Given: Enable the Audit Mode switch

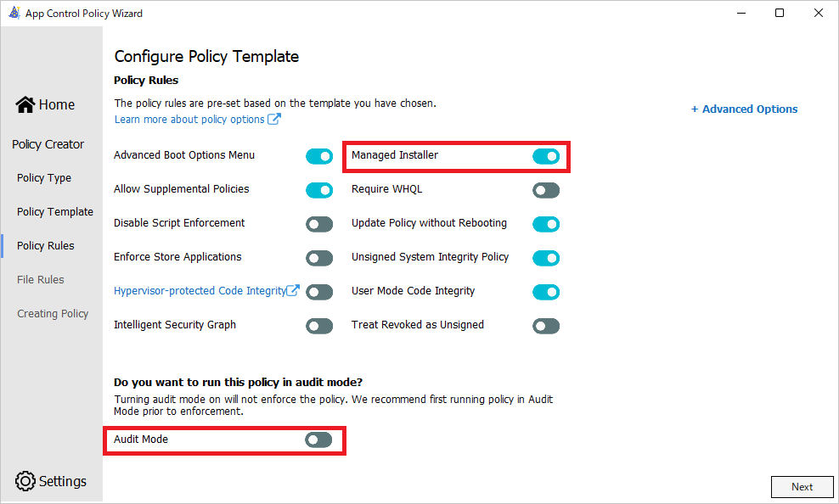Looking at the screenshot, I should pos(318,440).
